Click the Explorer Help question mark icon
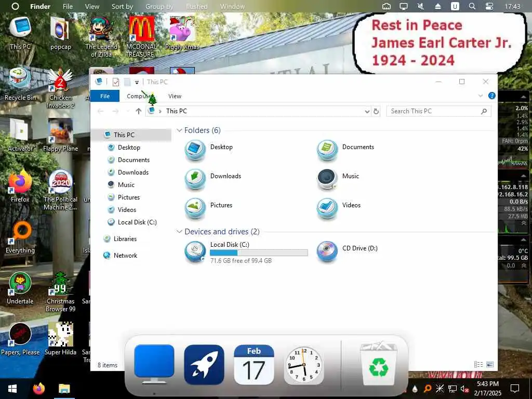Screen dimensions: 532x399 (491, 96)
